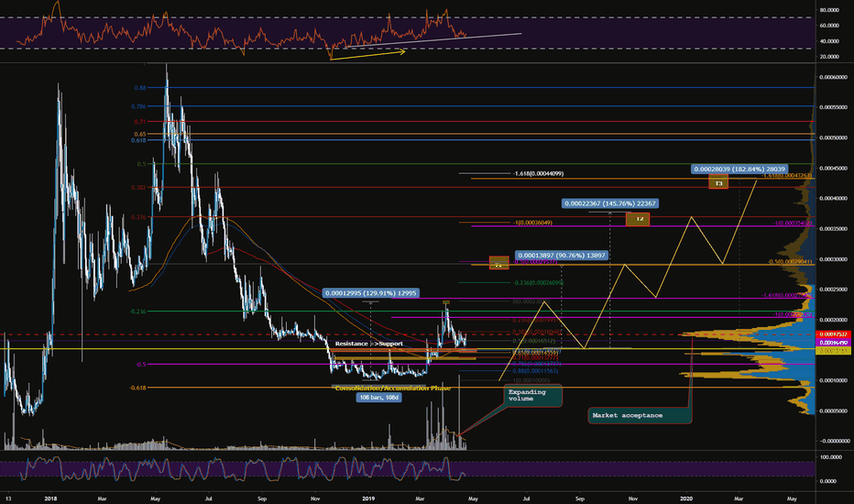The height and width of the screenshot is (504, 854).
Task: Click the Resistance =>Support text annotation
Action: 368,344
